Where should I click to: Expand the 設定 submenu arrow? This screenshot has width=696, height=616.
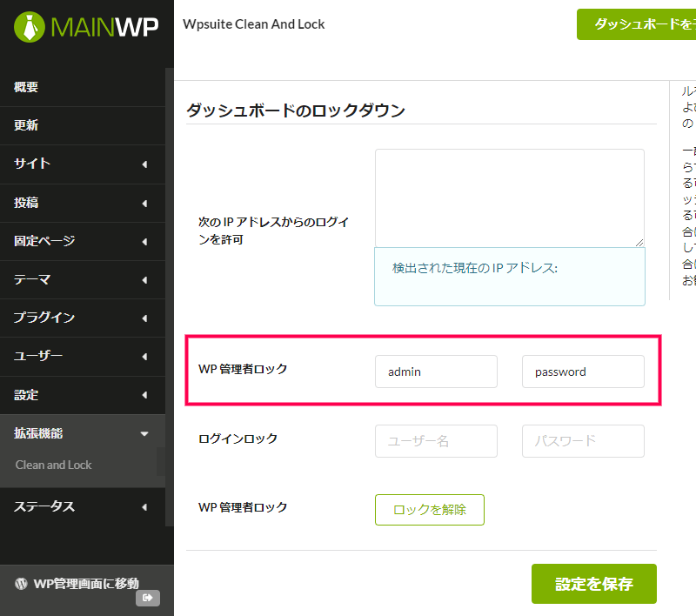[x=144, y=395]
